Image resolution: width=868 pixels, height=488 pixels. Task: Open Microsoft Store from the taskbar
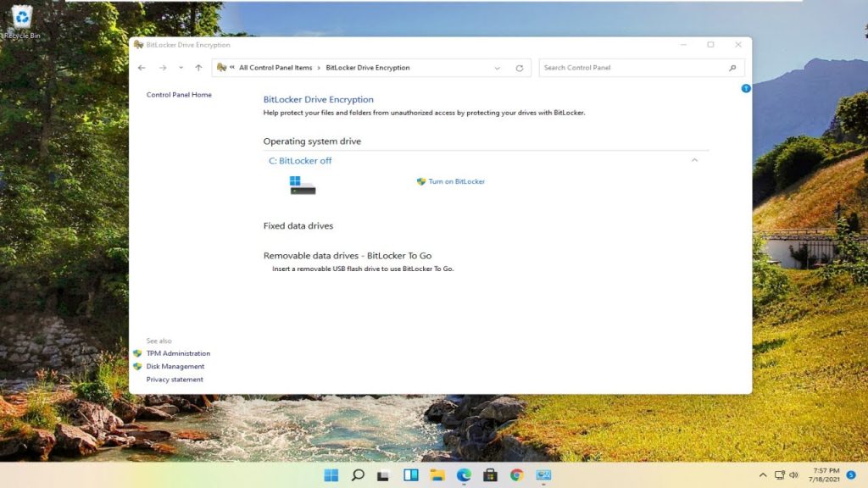click(x=490, y=475)
